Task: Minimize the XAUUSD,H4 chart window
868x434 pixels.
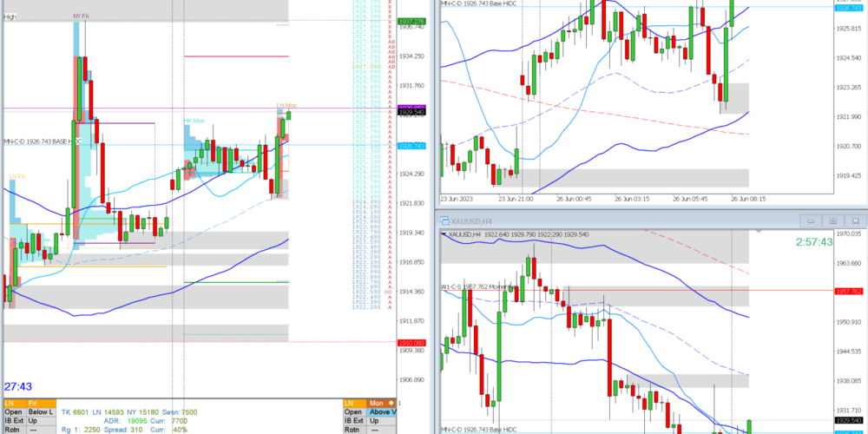Action: tap(811, 220)
